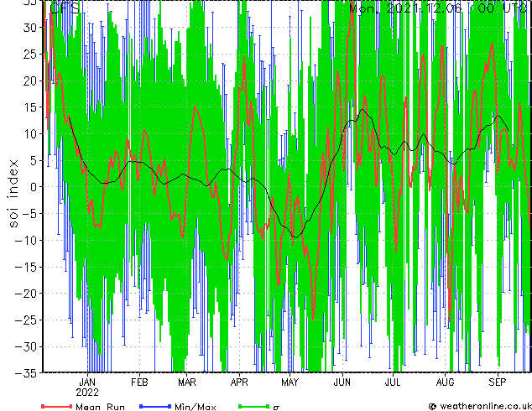Click the y-axis value −20

point(26,294)
